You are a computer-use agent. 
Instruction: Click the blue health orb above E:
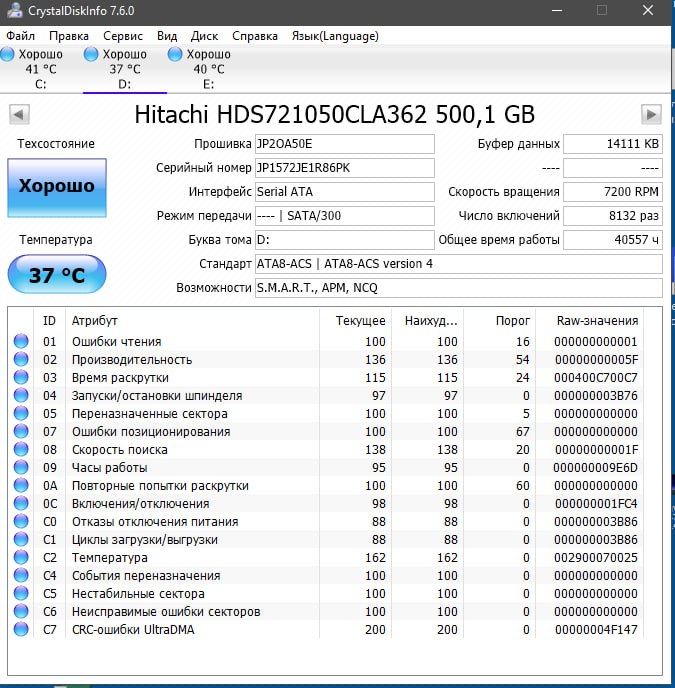tap(175, 54)
